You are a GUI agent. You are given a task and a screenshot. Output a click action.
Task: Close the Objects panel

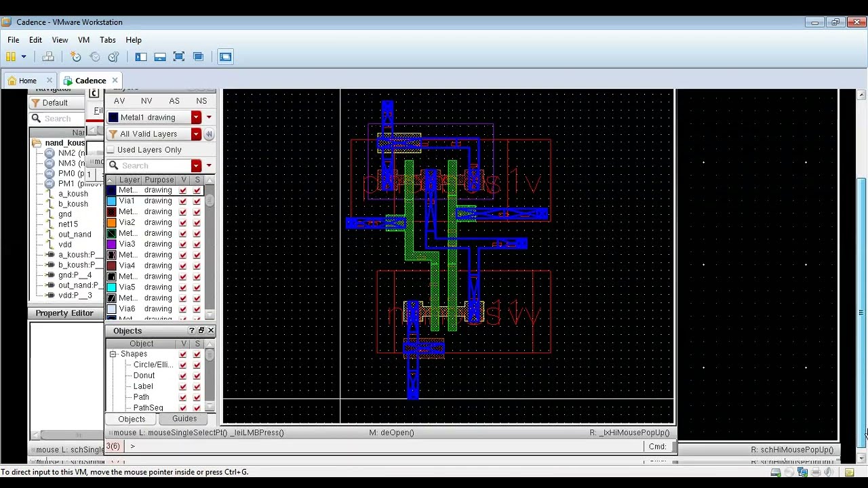(211, 331)
